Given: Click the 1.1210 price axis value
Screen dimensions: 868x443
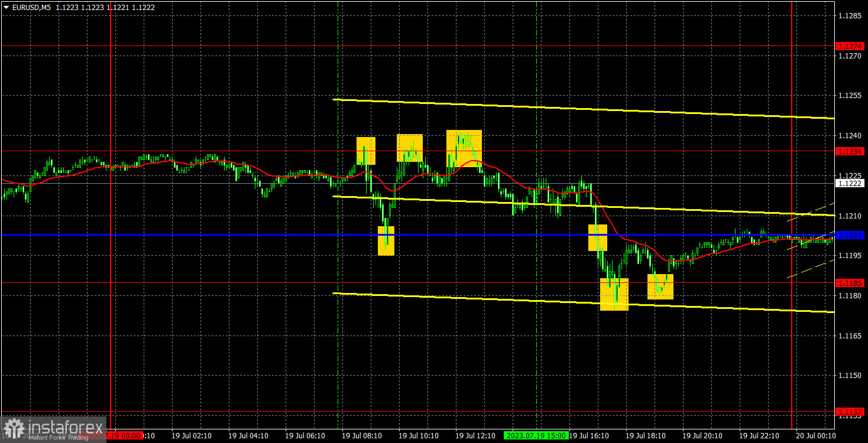Looking at the screenshot, I should point(849,216).
